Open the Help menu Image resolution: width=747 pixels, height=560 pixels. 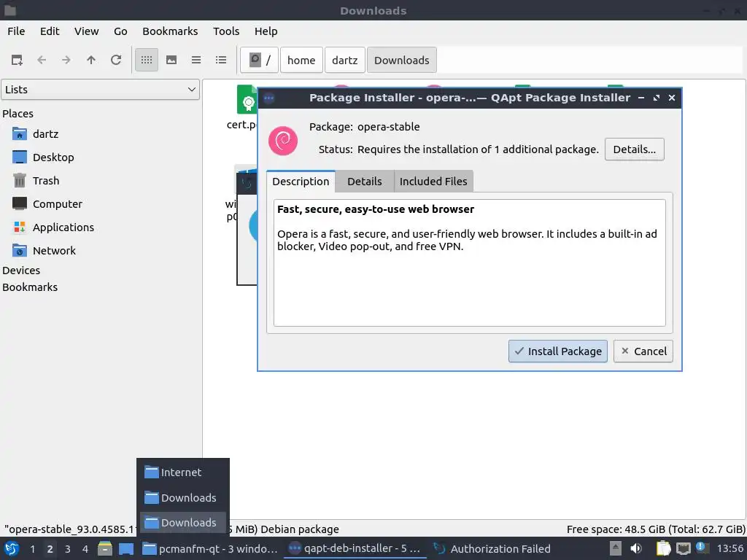tap(266, 31)
